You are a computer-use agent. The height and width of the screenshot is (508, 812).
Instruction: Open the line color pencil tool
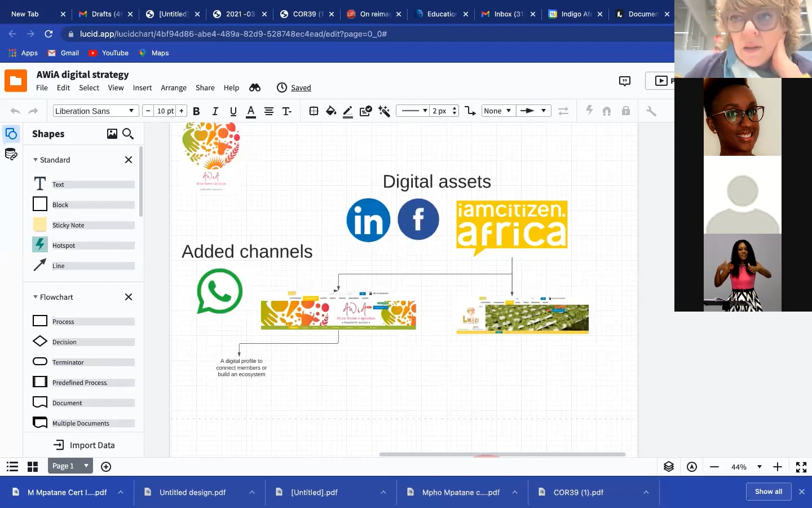coord(348,111)
